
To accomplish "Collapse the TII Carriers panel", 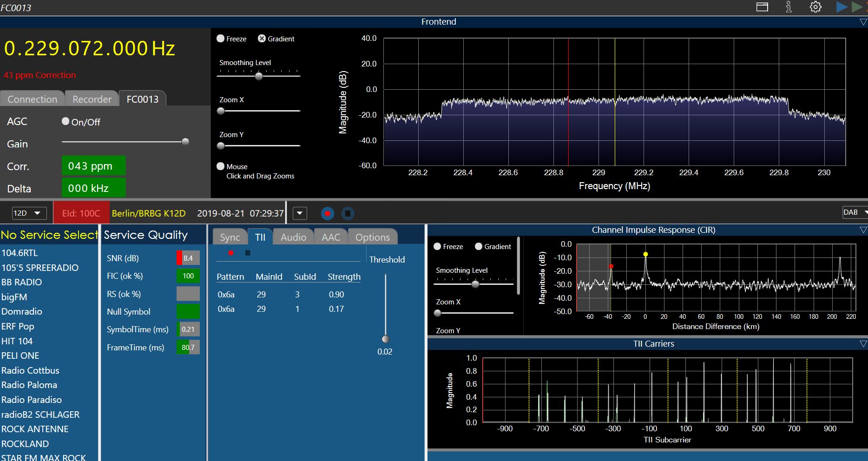I will [x=863, y=344].
